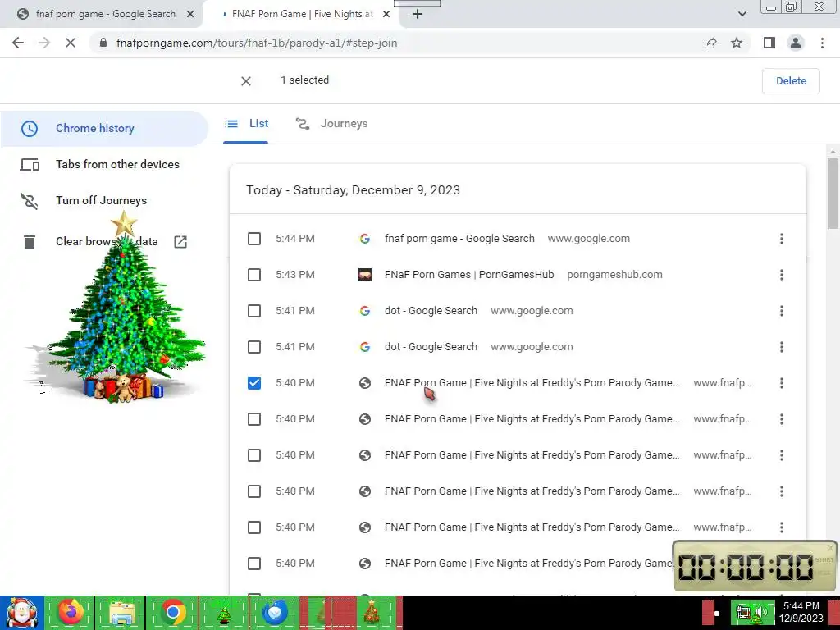Viewport: 840px width, 630px height.
Task: Open the Santa Start button on taskbar
Action: [x=22, y=612]
